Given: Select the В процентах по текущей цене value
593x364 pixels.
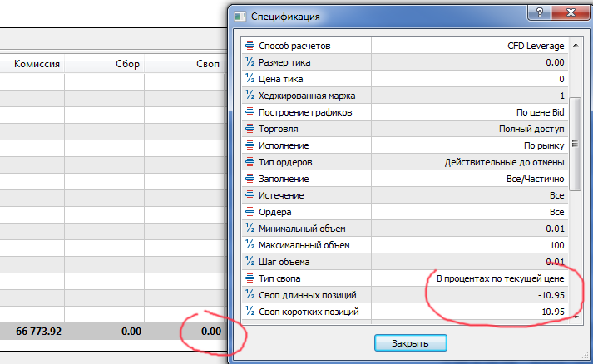Looking at the screenshot, I should (500, 278).
